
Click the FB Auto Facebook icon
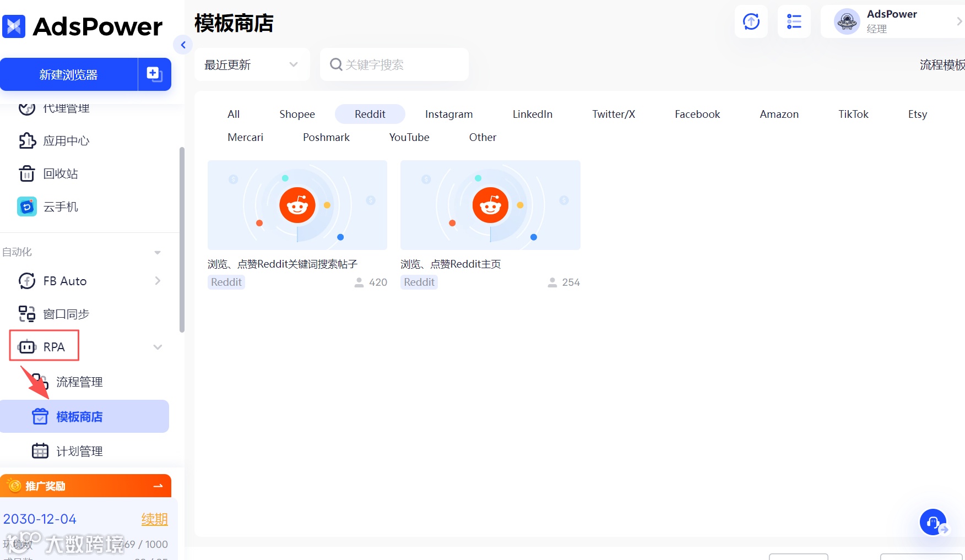pyautogui.click(x=27, y=281)
